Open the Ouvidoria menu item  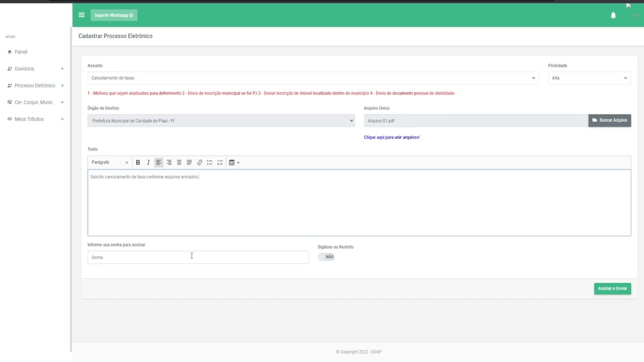tap(24, 69)
